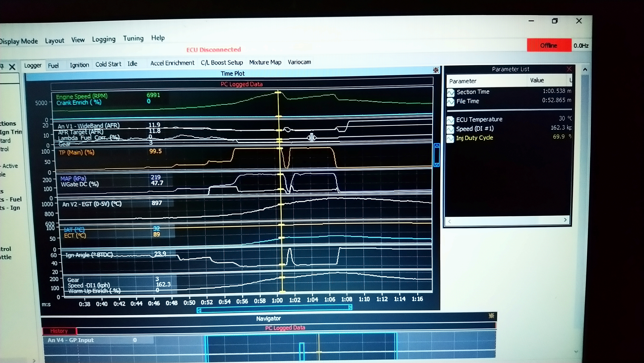Switch to the C/L Boost Setup tab
Image resolution: width=644 pixels, height=363 pixels.
pyautogui.click(x=222, y=62)
